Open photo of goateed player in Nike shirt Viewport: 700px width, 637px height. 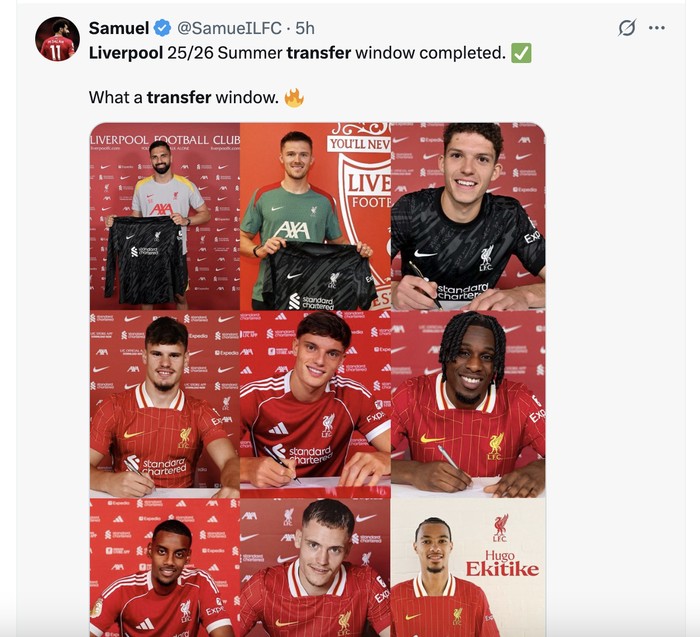[165, 404]
